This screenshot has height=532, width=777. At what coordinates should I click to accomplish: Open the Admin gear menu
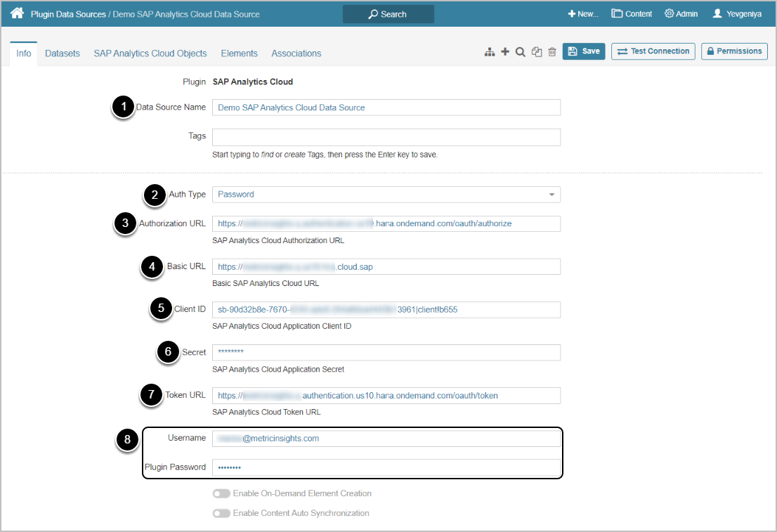pos(681,14)
